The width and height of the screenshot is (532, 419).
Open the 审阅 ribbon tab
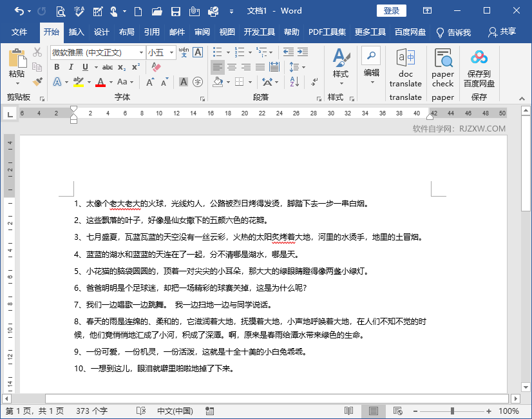(x=203, y=32)
